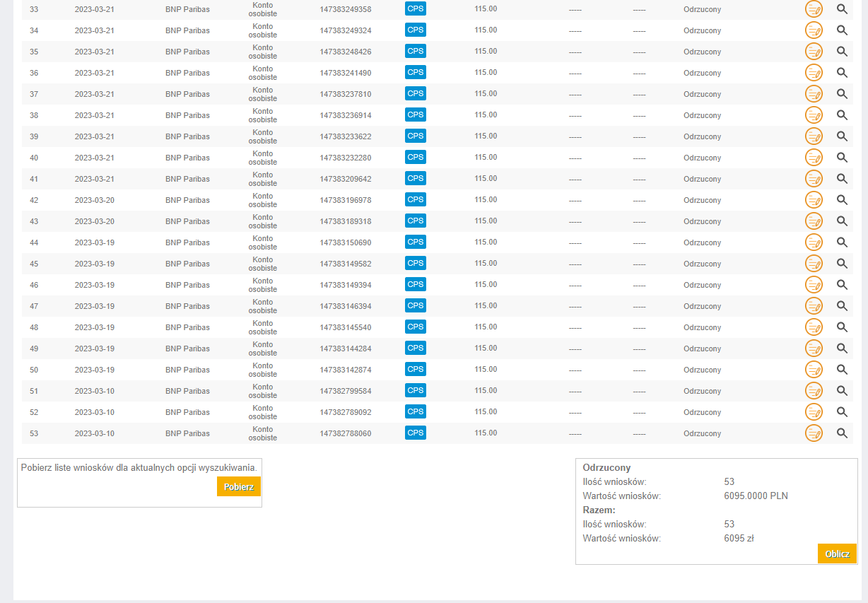Select CPS badge for application 147383196978
The image size is (868, 603).
tap(416, 199)
